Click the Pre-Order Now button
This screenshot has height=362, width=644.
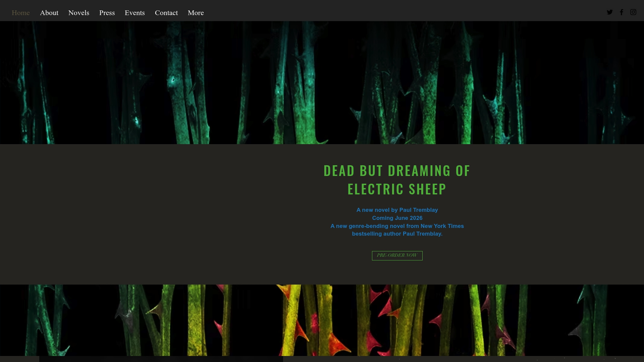pos(397,255)
